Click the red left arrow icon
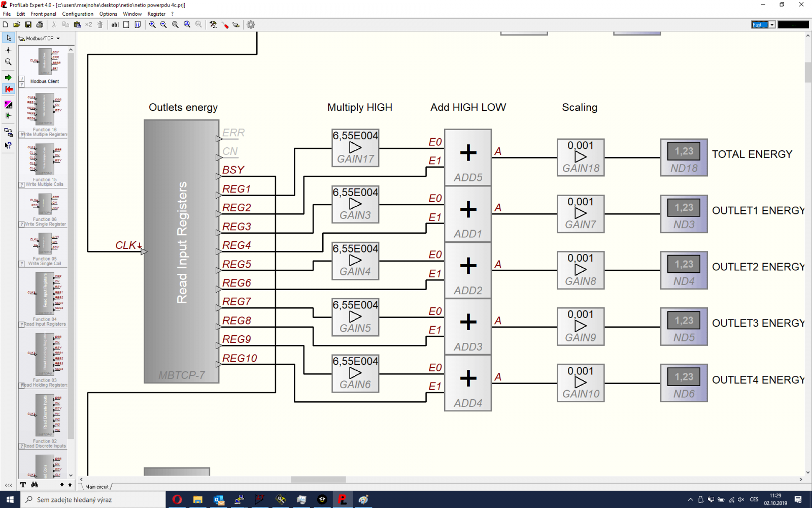 point(8,89)
